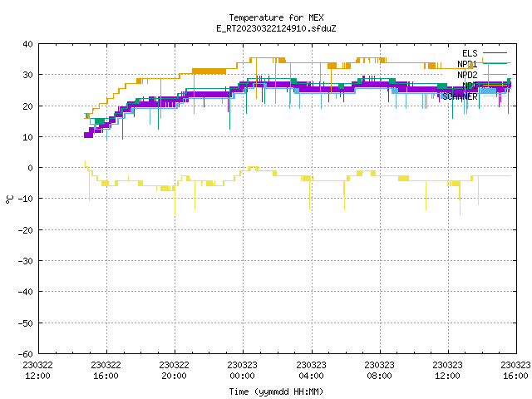Click the y-axis label -10
Screen dimensions: 532x399
pos(26,199)
